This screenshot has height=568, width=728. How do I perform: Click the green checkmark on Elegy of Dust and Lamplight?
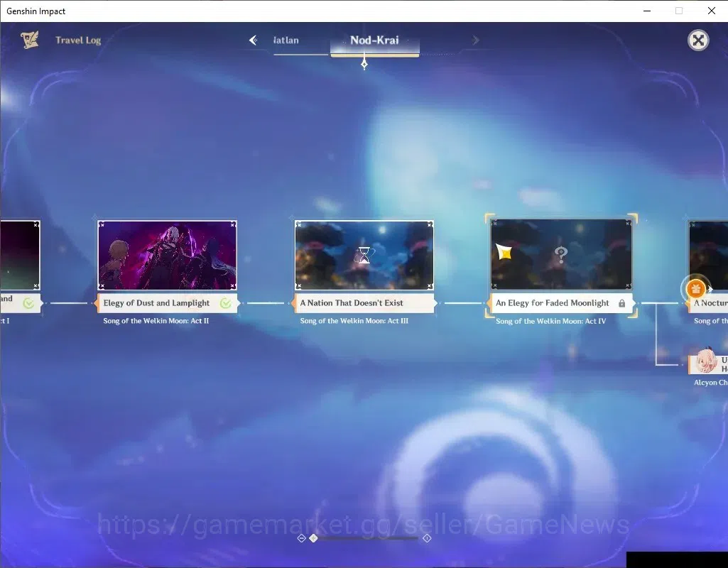pos(226,303)
